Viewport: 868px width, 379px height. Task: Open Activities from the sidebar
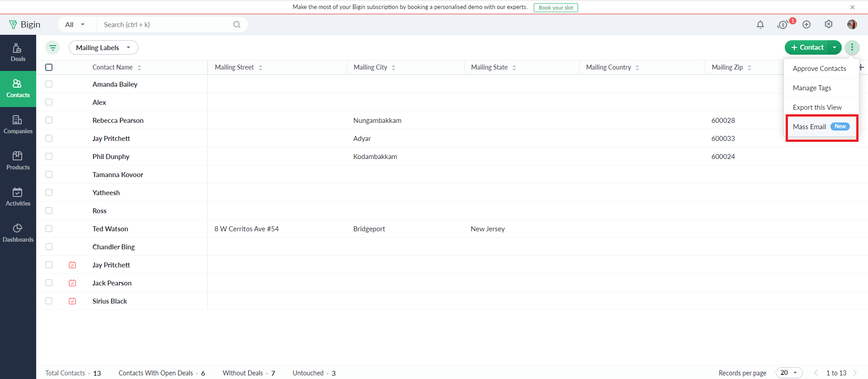(18, 197)
